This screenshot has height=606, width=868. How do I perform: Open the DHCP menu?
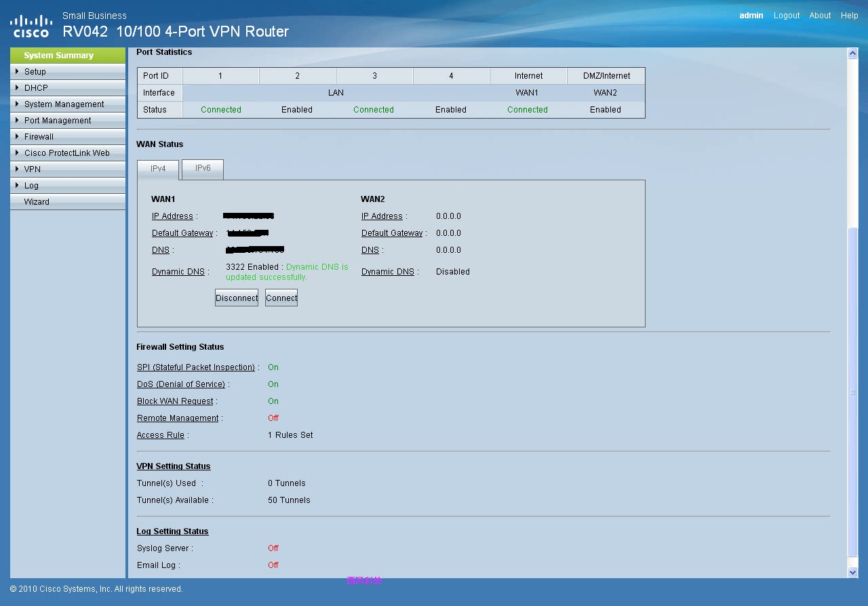tap(68, 87)
